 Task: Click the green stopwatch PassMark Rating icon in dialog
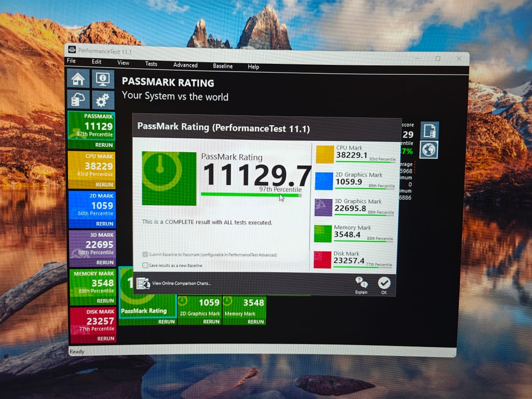(x=169, y=178)
